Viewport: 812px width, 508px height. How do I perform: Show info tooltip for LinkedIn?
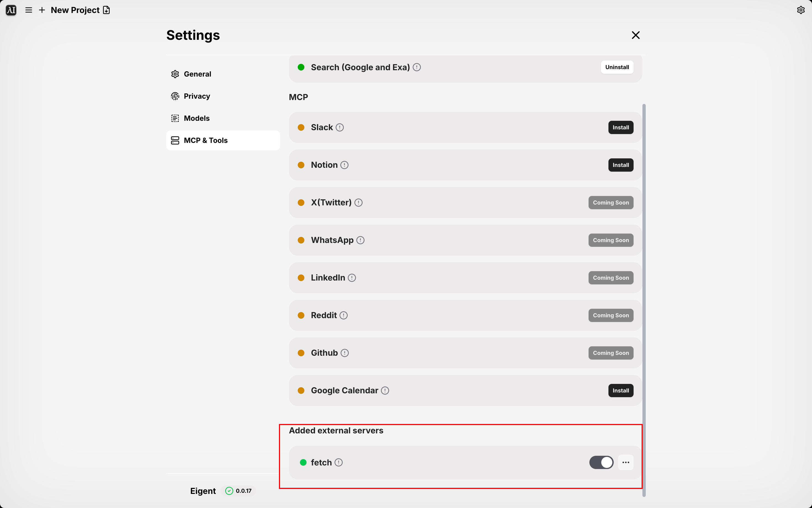(352, 278)
